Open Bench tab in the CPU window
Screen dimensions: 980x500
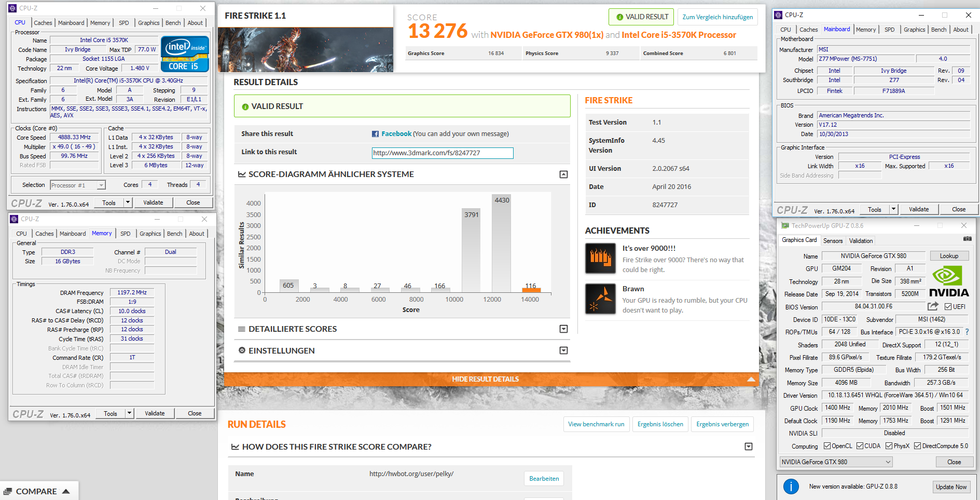coord(173,23)
